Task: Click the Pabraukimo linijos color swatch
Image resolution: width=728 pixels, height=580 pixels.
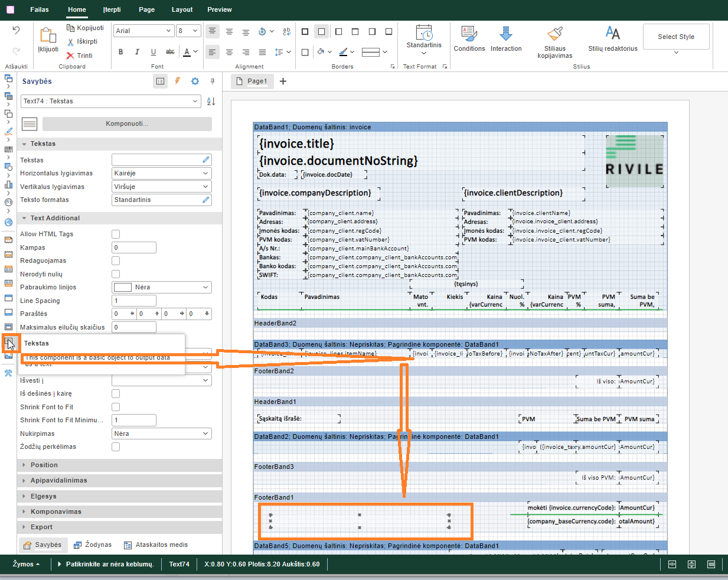Action: point(123,288)
